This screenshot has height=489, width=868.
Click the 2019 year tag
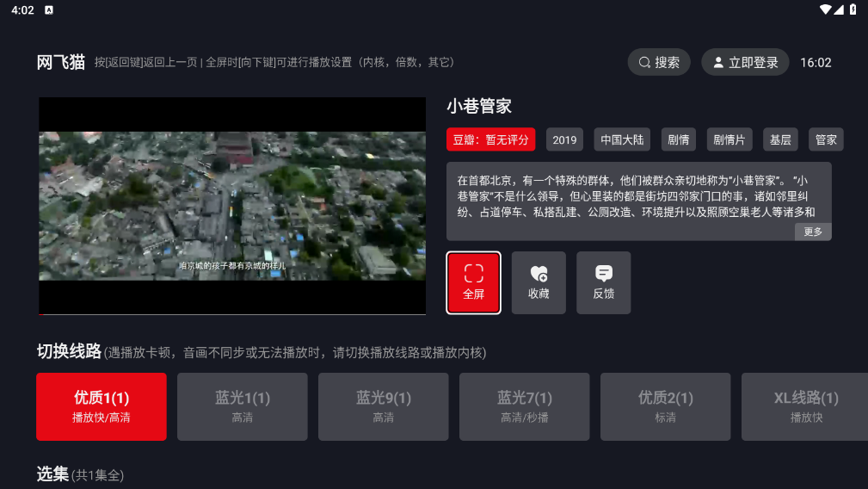click(564, 139)
